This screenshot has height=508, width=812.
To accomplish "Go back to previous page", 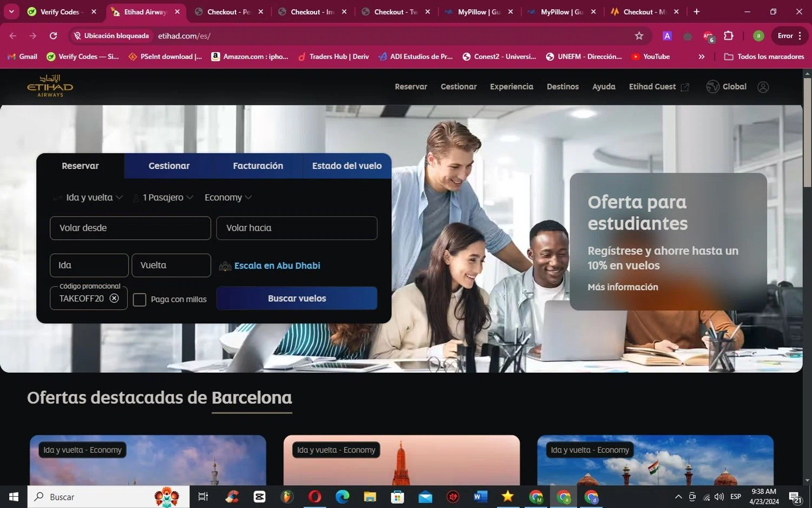I will click(x=13, y=36).
